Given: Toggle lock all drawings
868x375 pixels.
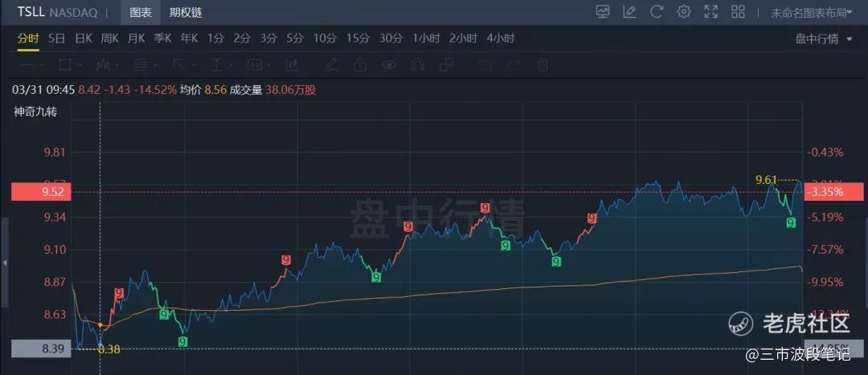Looking at the screenshot, I should point(360,65).
